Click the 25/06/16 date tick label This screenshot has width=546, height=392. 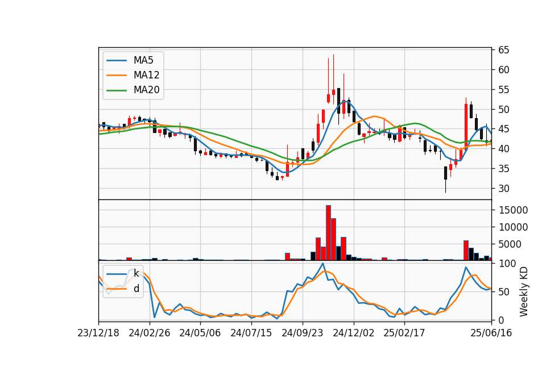(491, 333)
